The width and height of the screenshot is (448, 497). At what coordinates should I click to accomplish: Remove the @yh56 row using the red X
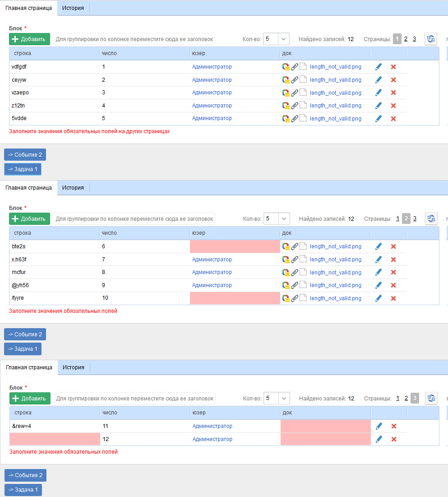point(393,285)
